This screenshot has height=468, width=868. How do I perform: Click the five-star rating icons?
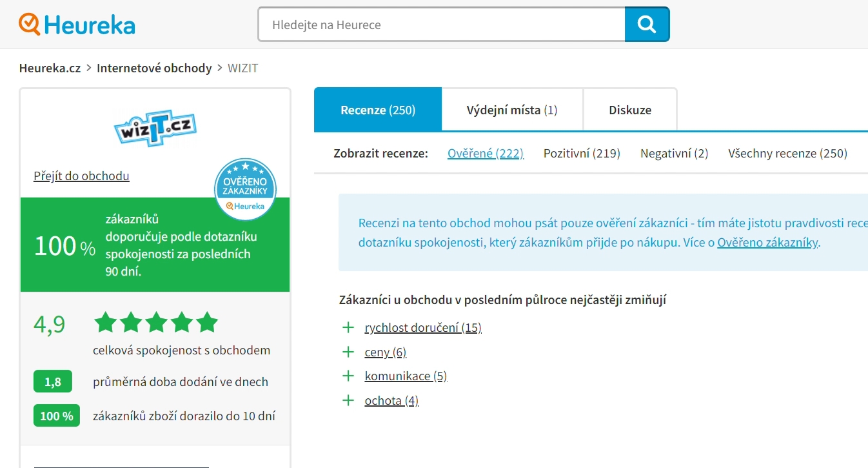pos(156,322)
